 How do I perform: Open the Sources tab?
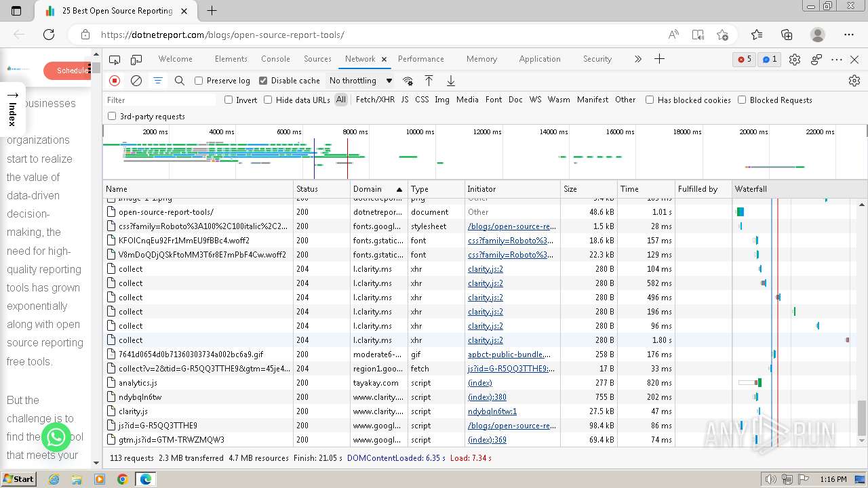317,59
